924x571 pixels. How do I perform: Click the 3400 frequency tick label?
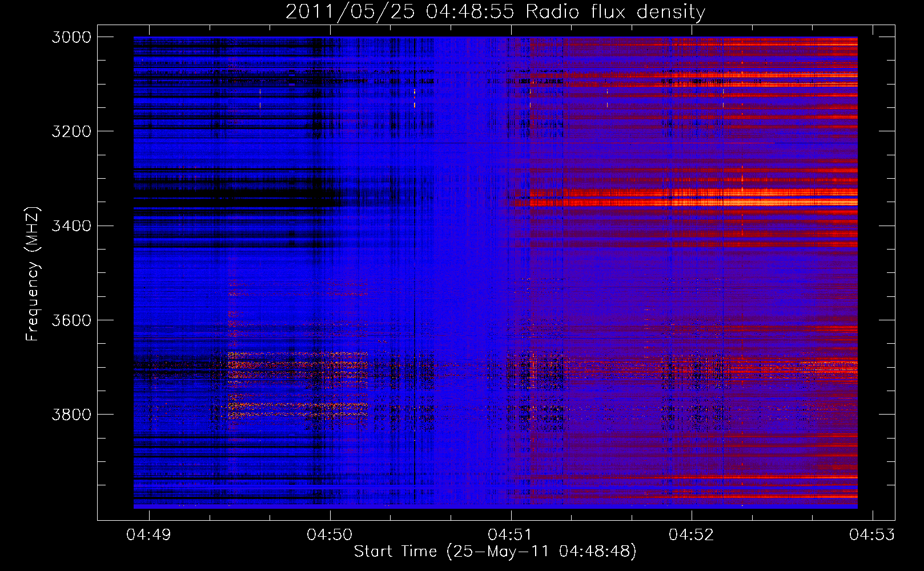(71, 226)
